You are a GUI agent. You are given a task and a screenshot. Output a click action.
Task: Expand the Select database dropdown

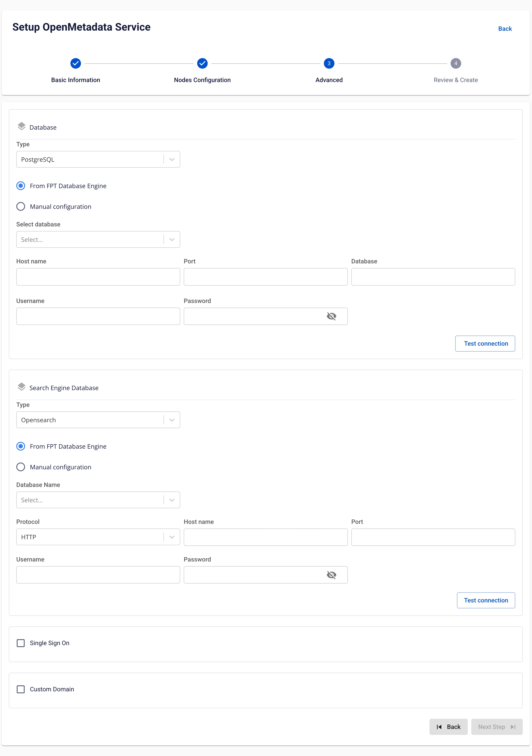click(98, 239)
